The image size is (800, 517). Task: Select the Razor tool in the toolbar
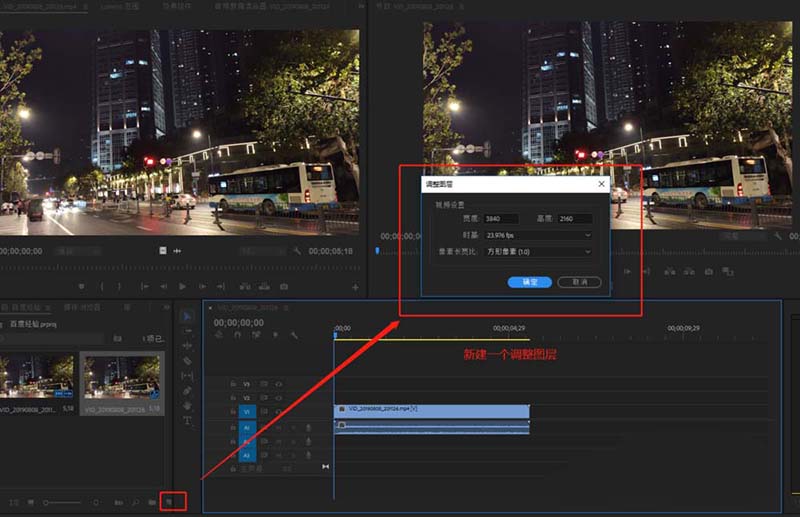[x=187, y=361]
